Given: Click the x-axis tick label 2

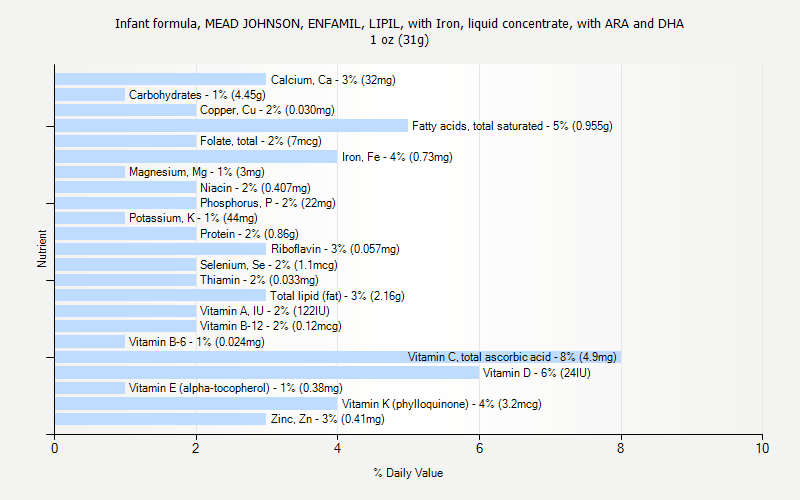Looking at the screenshot, I should pos(196,448).
